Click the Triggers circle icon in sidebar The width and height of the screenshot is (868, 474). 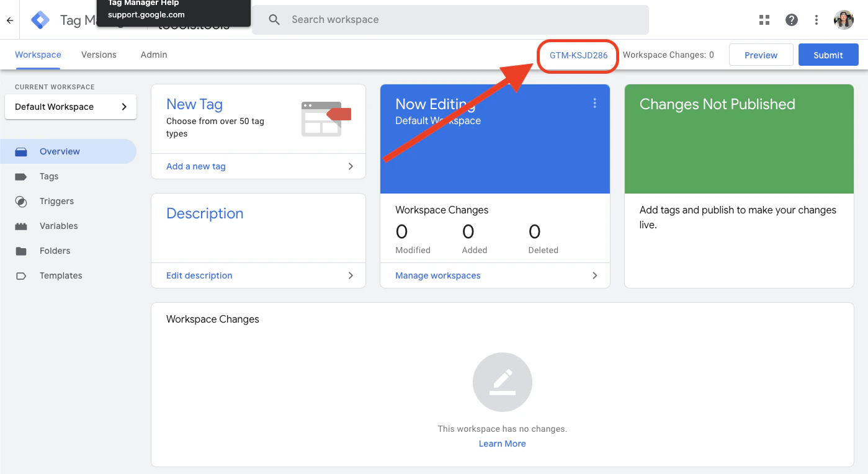pyautogui.click(x=21, y=201)
